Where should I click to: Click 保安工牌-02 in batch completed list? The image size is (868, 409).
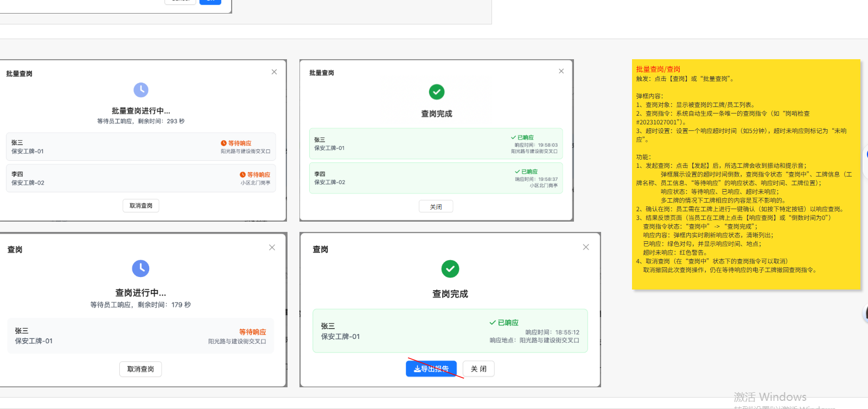(x=330, y=183)
